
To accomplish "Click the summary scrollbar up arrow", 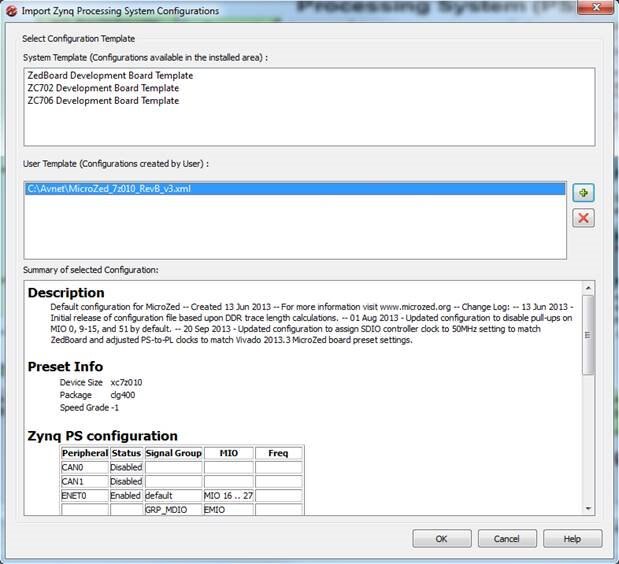I will coord(588,288).
